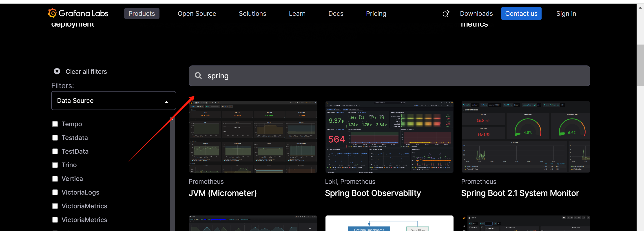Collapse the Data Source filter dropdown

(x=113, y=100)
